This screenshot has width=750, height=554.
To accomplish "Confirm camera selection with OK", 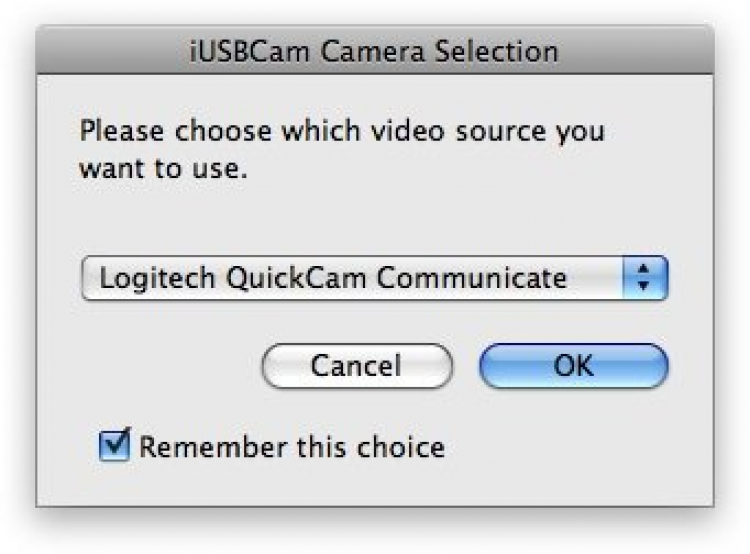I will (573, 366).
